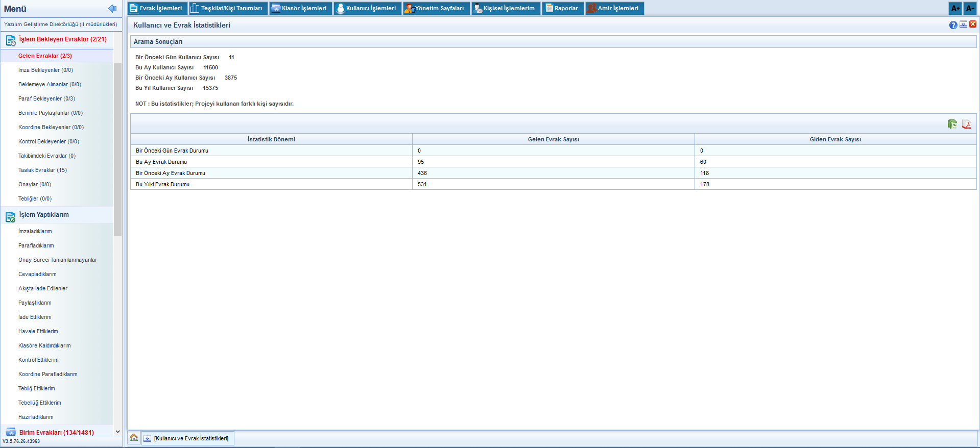Close the Kullanıcı ve Evrak İstatistikleri panel

click(x=973, y=24)
